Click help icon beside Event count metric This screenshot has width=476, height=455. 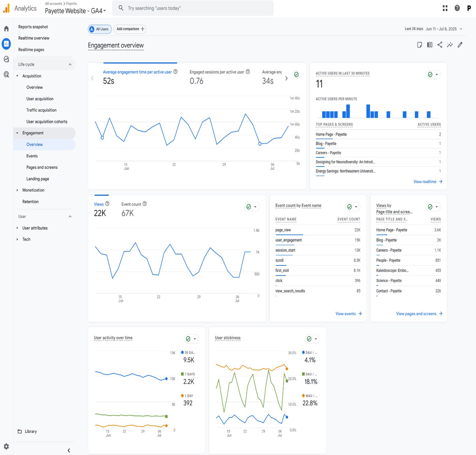point(145,204)
